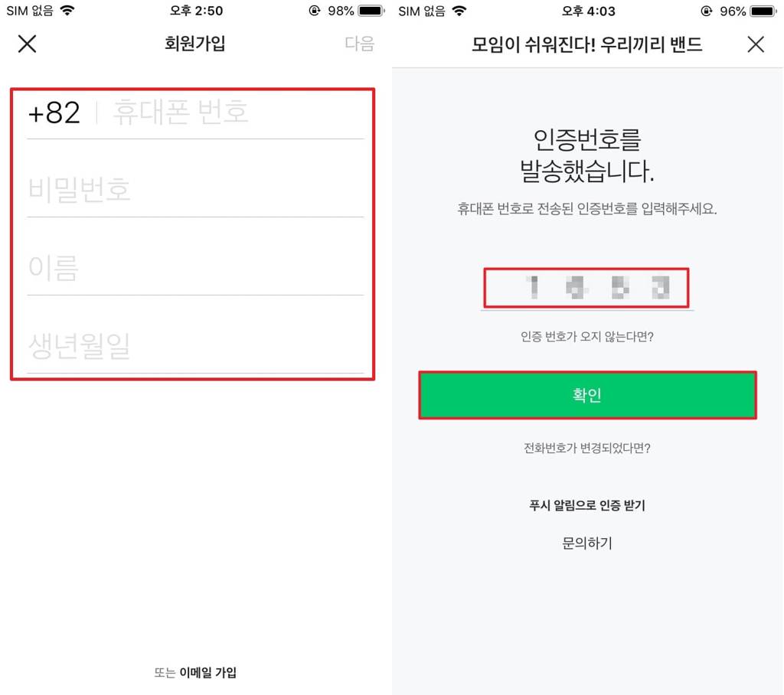This screenshot has width=784, height=695.
Task: Tap the green 확인 confirm button
Action: [587, 395]
